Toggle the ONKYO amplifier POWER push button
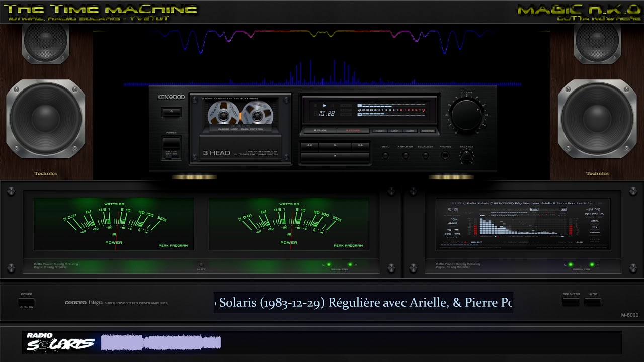Viewport: 644px width, 362px height. [27, 302]
